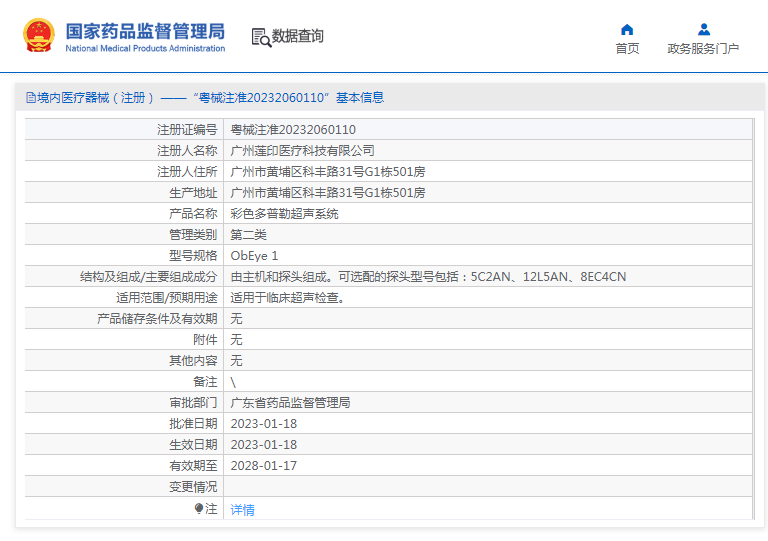
Task: Click the approval date value in the 批准日期 row
Action: (x=264, y=424)
